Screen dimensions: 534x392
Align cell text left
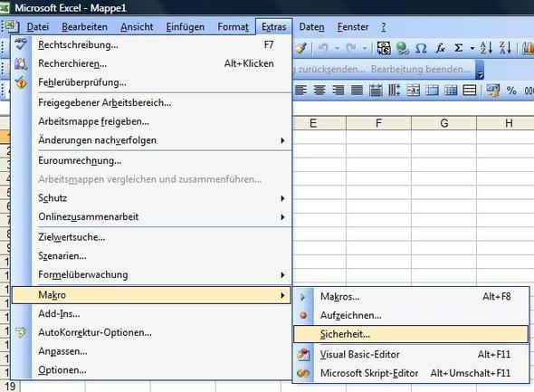(300, 91)
